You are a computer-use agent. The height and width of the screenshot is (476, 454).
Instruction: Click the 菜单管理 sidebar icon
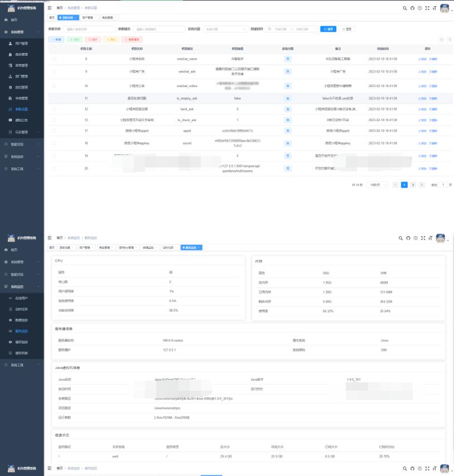point(10,65)
